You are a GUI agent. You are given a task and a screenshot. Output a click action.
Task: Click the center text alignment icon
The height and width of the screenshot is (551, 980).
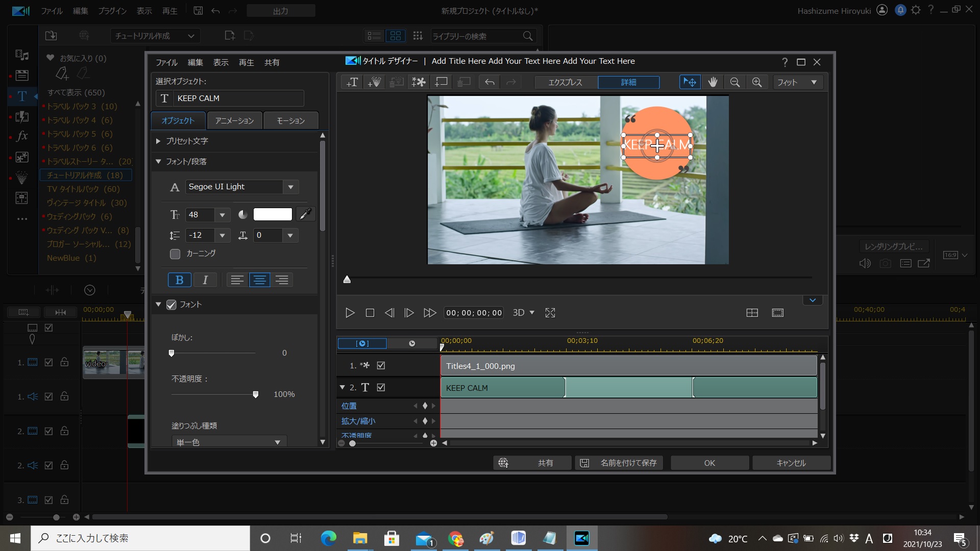(x=259, y=280)
